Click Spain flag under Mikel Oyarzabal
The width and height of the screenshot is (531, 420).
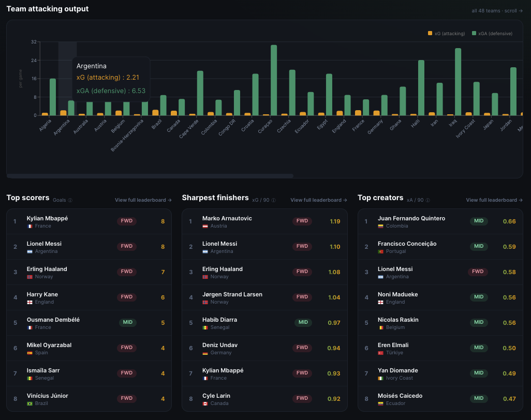click(x=30, y=353)
